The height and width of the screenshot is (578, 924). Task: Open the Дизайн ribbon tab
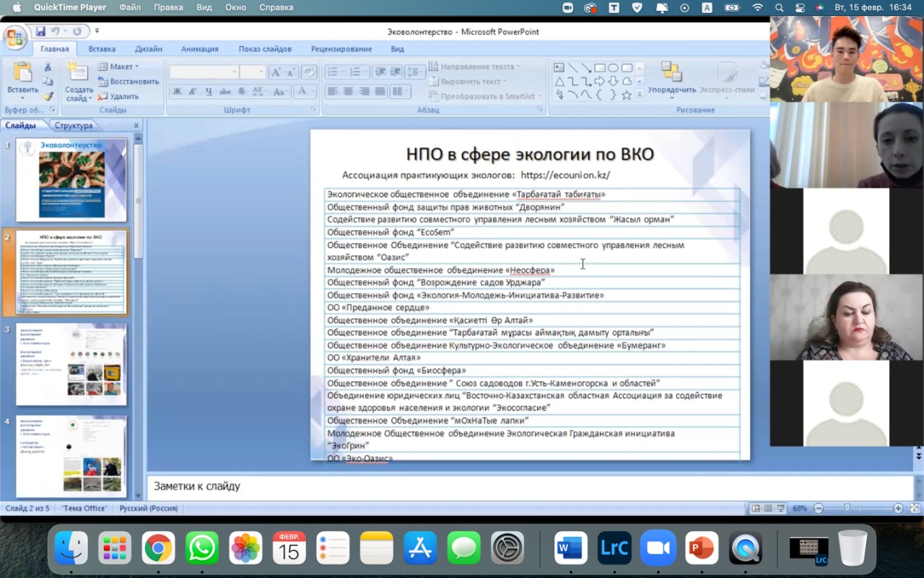pos(148,49)
